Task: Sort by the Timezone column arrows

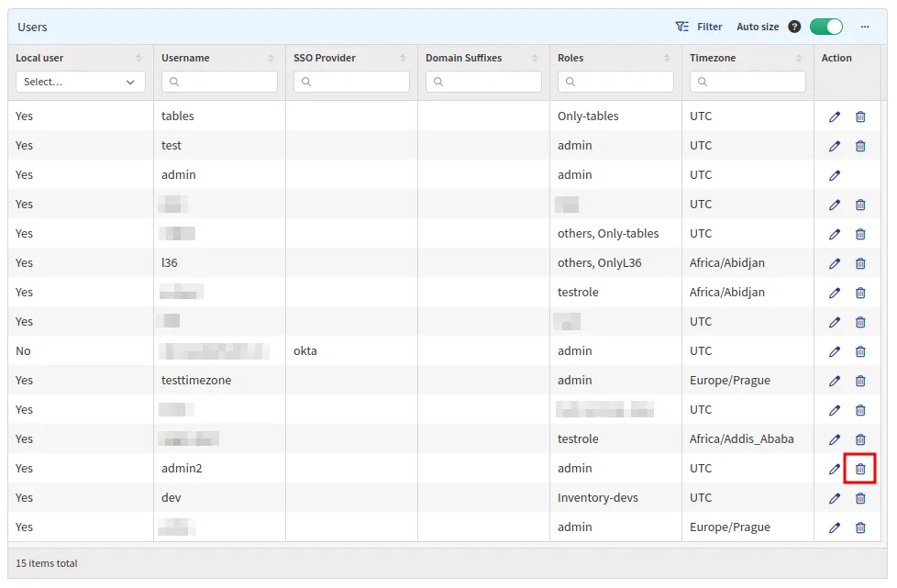Action: point(799,58)
